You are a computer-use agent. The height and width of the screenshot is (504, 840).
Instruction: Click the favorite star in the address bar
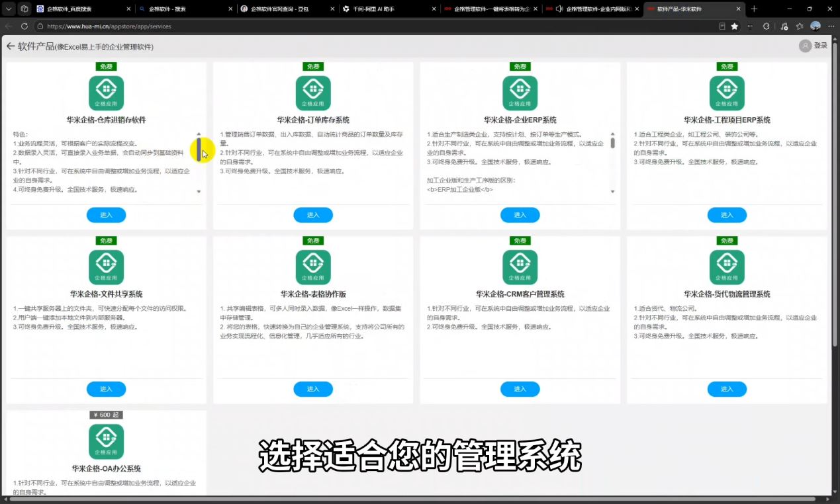[x=734, y=26]
